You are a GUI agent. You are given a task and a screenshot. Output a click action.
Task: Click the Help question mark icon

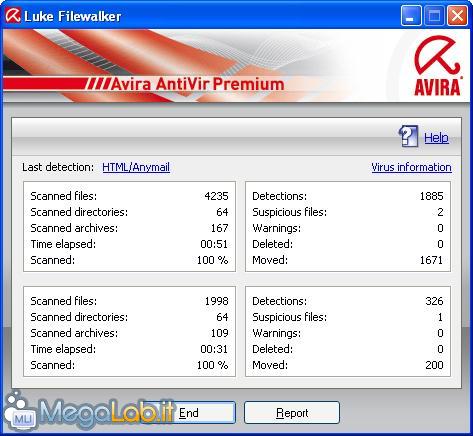[x=408, y=136]
